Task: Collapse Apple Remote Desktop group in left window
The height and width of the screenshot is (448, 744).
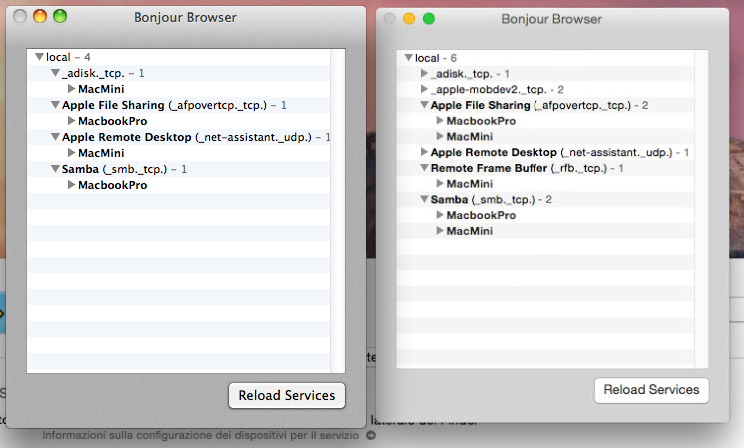Action: click(x=56, y=137)
